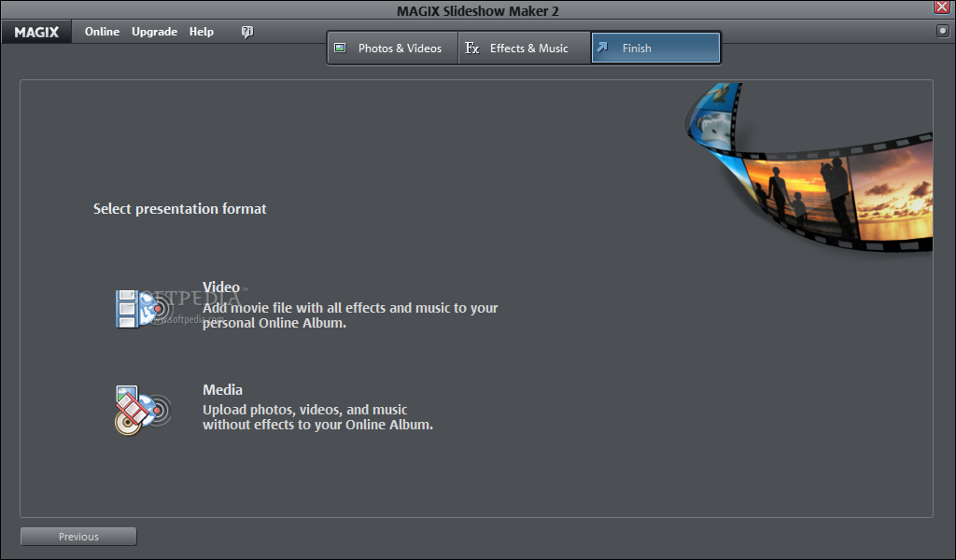Switch to Effects & Music tab
The height and width of the screenshot is (560, 956).
[x=525, y=49]
